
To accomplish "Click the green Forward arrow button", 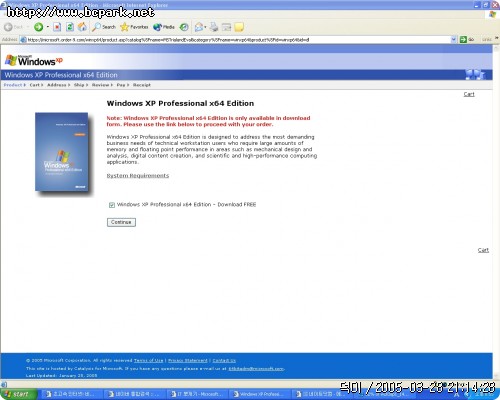I will click(39, 27).
